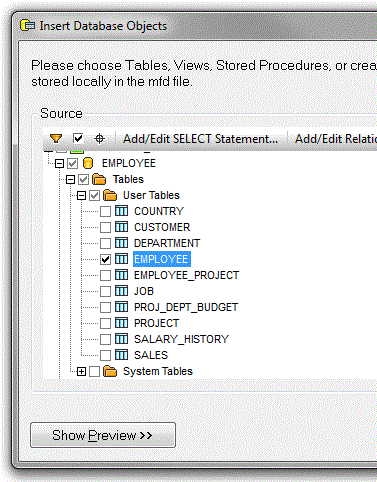The width and height of the screenshot is (377, 482).
Task: Check the SALARY_HISTORY checkbox
Action: pos(105,339)
